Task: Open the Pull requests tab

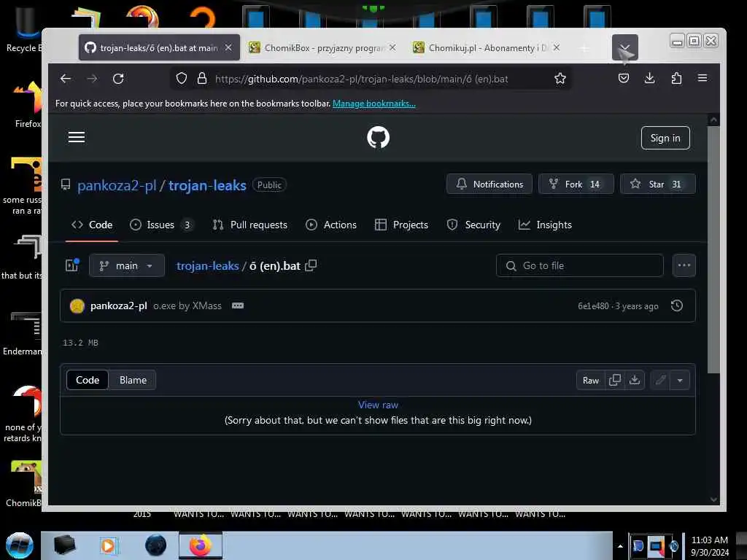Action: (250, 225)
